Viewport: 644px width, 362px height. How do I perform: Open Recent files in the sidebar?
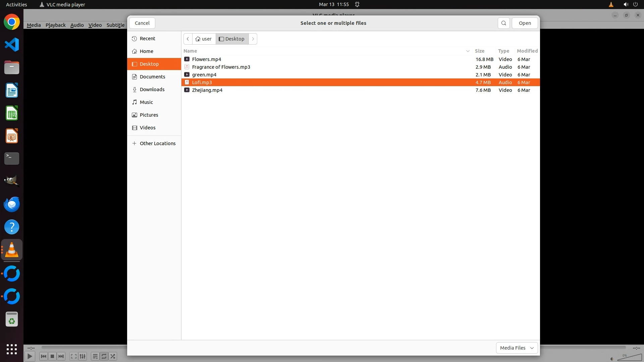click(147, 39)
